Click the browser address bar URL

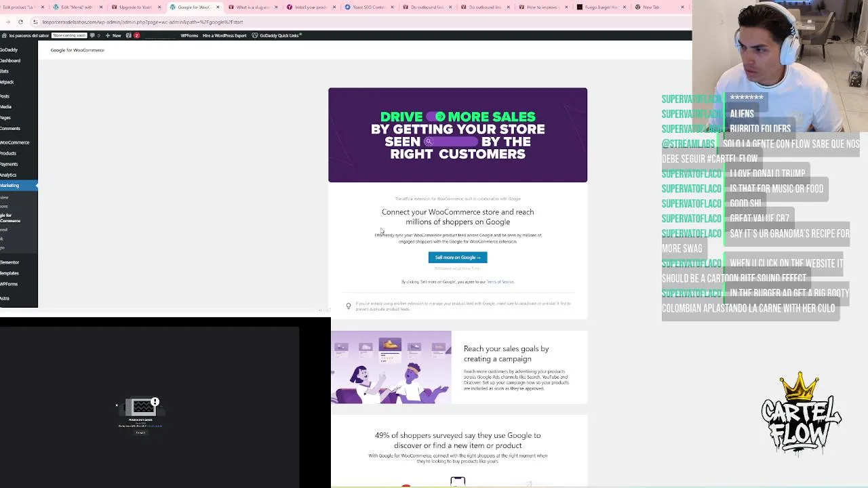(x=142, y=22)
